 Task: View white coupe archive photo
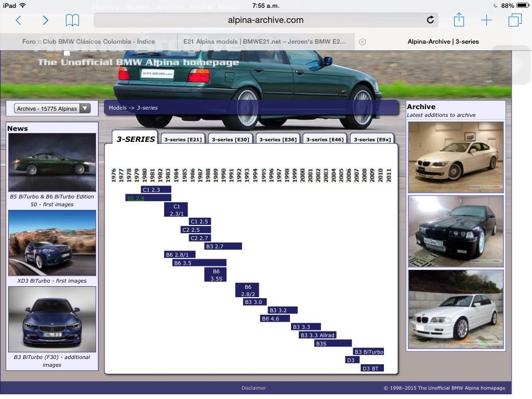(x=456, y=157)
